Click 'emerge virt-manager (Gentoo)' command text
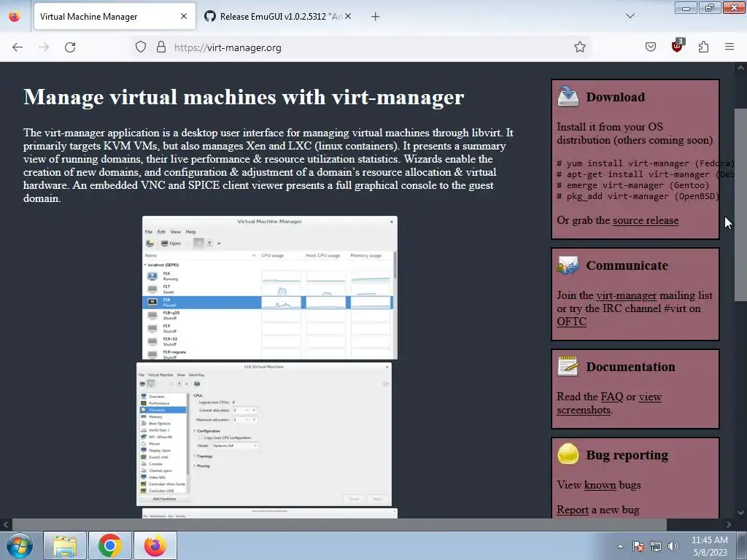The height and width of the screenshot is (560, 747). (638, 185)
